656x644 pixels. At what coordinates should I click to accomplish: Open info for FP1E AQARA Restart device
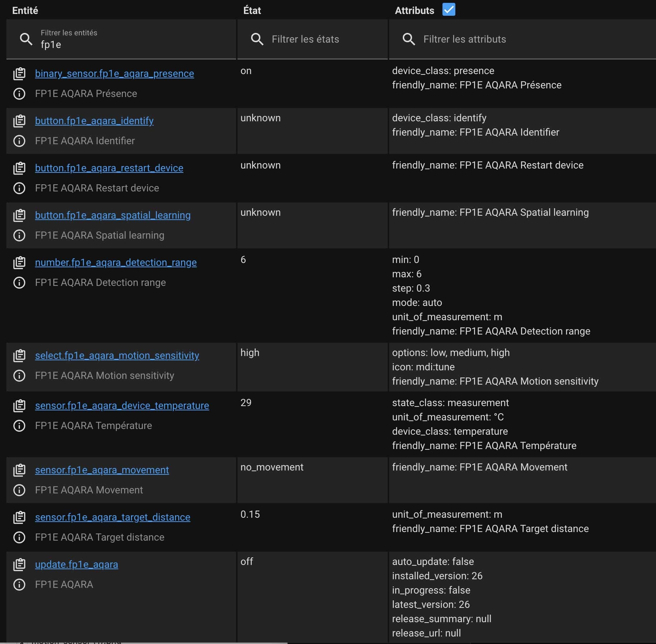[x=19, y=188]
